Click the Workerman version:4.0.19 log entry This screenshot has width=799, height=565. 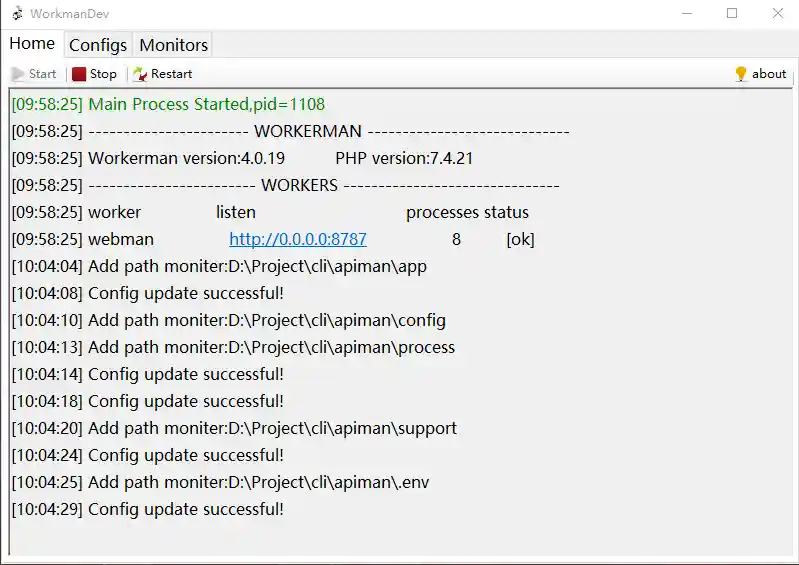pyautogui.click(x=186, y=158)
